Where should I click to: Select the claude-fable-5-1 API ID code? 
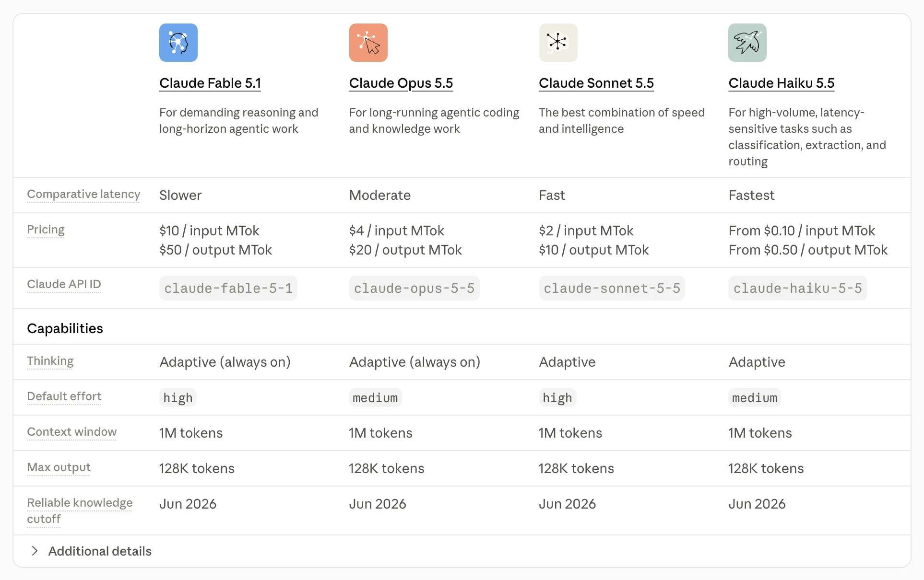tap(228, 288)
